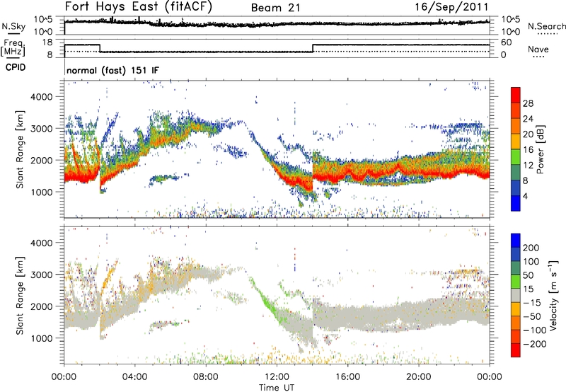
Task: Click the red bottom of velocity colorbar
Action: click(x=516, y=350)
